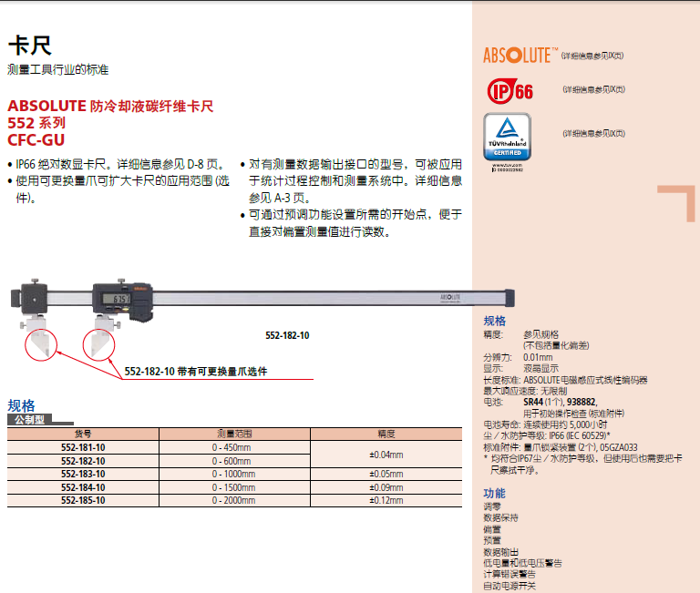Screen dimensions: 700x593
Task: Click the details link beside the TÜV badge
Action: [x=592, y=133]
